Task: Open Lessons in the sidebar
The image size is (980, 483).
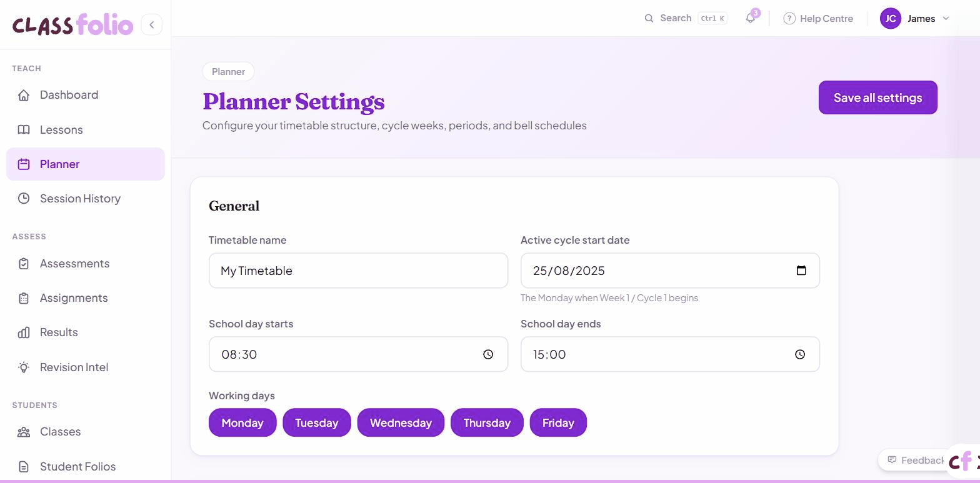Action: click(x=86, y=130)
